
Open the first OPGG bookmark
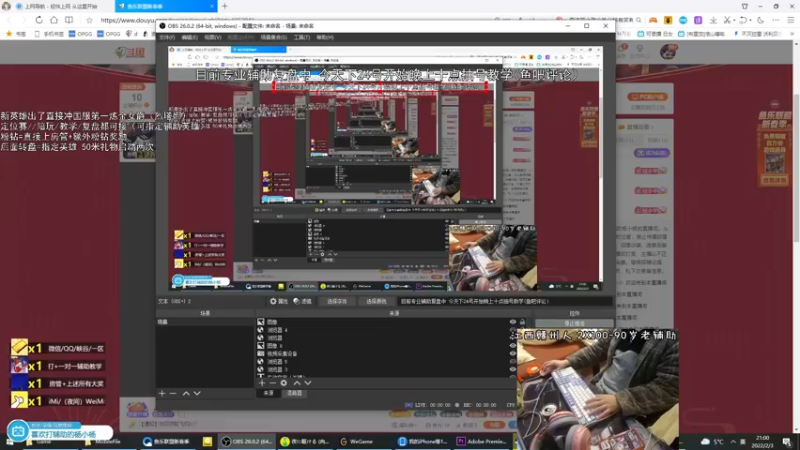tap(81, 34)
